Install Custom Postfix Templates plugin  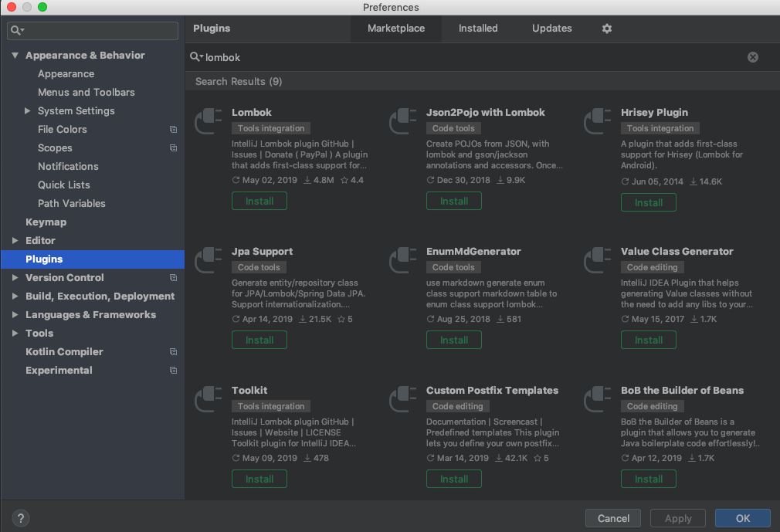pos(453,479)
